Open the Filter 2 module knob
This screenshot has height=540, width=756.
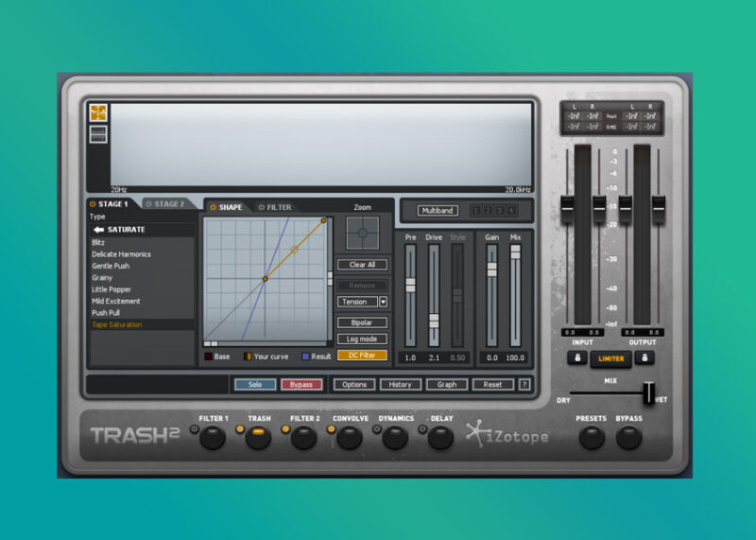(x=303, y=438)
